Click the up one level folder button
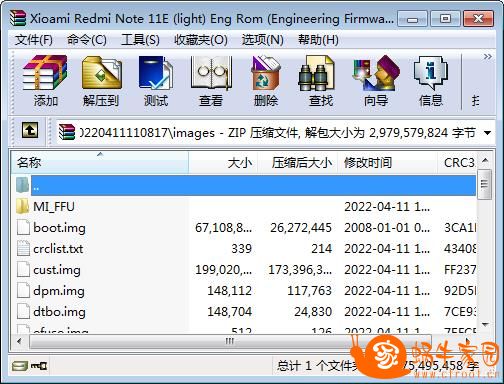This screenshot has height=384, width=504. pos(30,130)
